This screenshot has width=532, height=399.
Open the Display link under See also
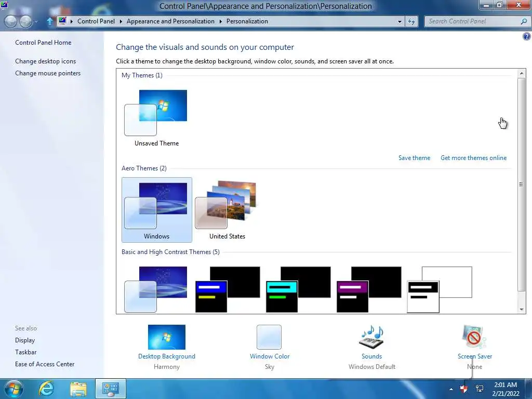pyautogui.click(x=25, y=340)
